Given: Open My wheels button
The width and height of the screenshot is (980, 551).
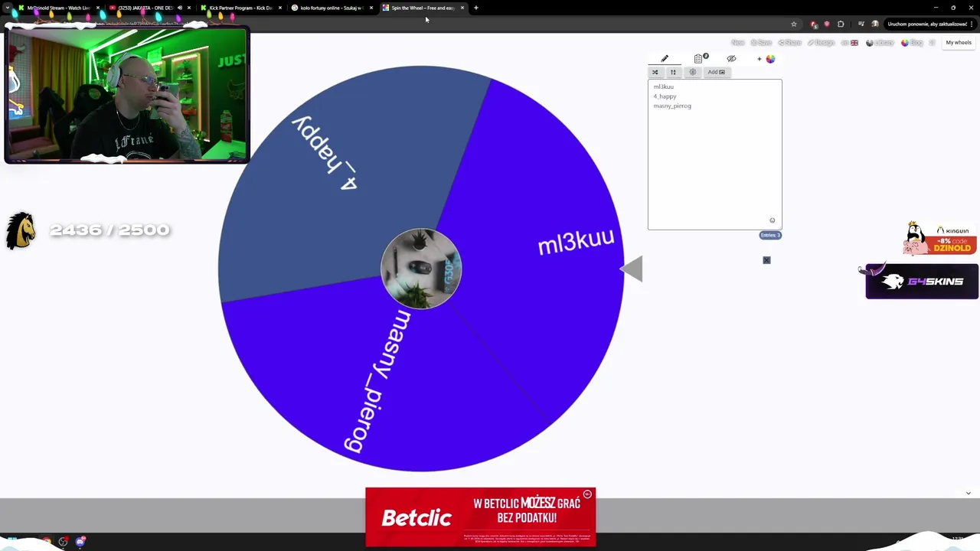Looking at the screenshot, I should point(959,43).
